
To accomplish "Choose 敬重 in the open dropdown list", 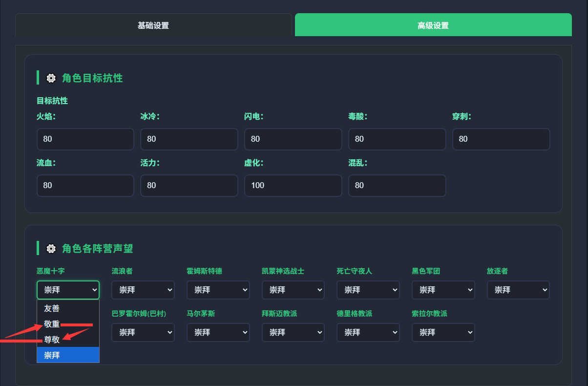I will 68,324.
